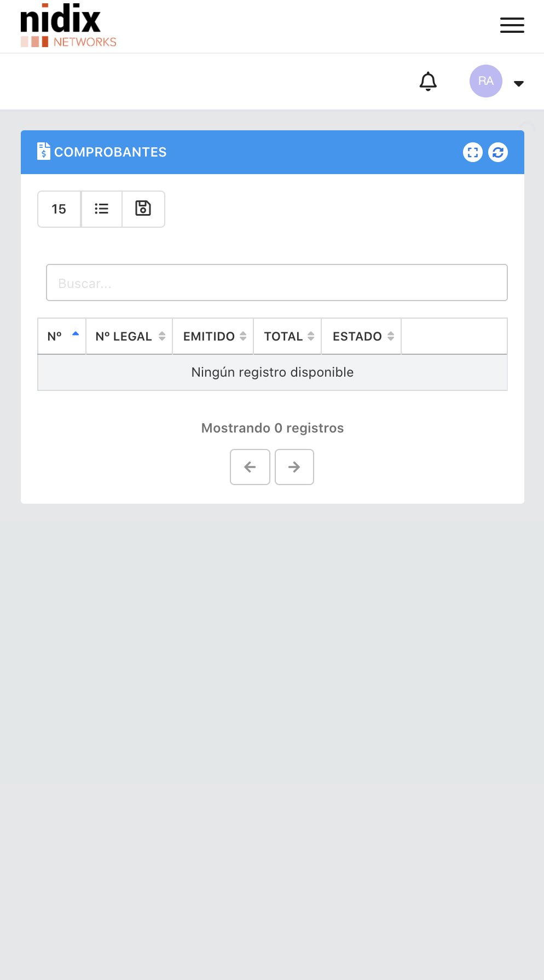This screenshot has width=544, height=980.
Task: Open the 15 rows-per-page selector
Action: click(59, 209)
